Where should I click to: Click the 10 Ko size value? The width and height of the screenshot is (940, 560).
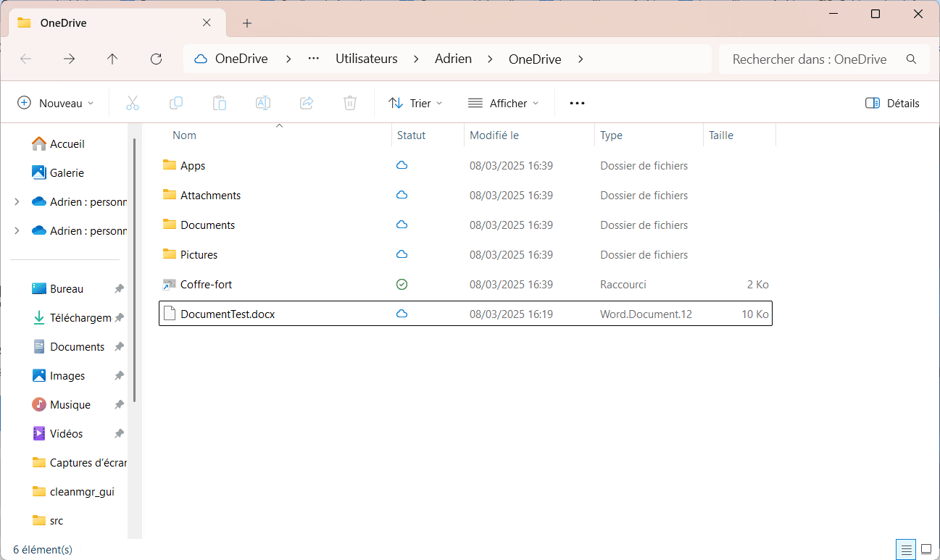click(x=755, y=314)
